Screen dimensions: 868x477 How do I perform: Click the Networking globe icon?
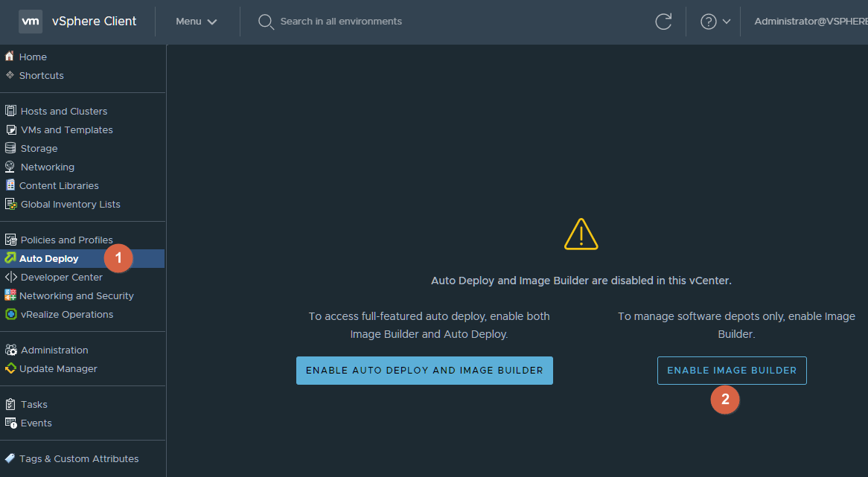pos(10,167)
